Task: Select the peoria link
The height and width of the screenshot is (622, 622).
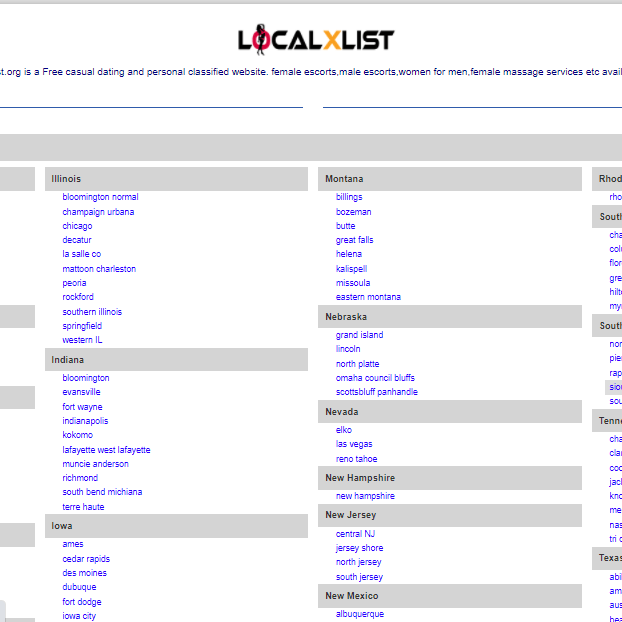Action: (74, 283)
